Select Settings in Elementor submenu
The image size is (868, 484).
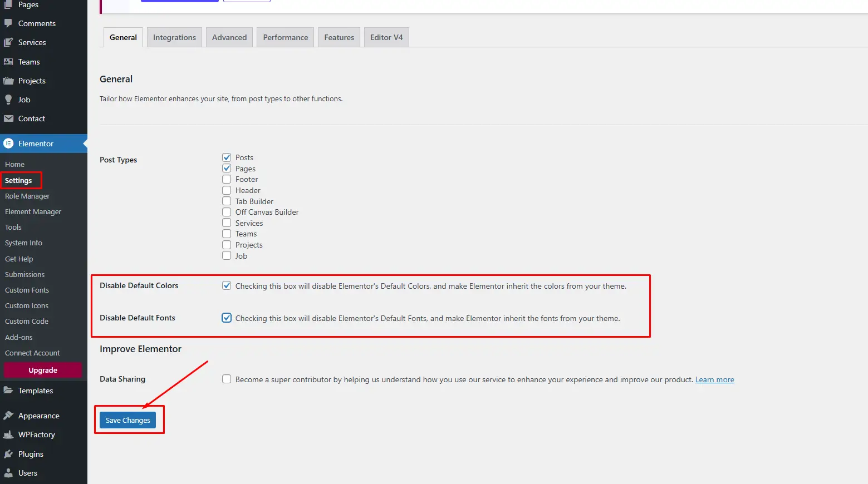pyautogui.click(x=18, y=180)
